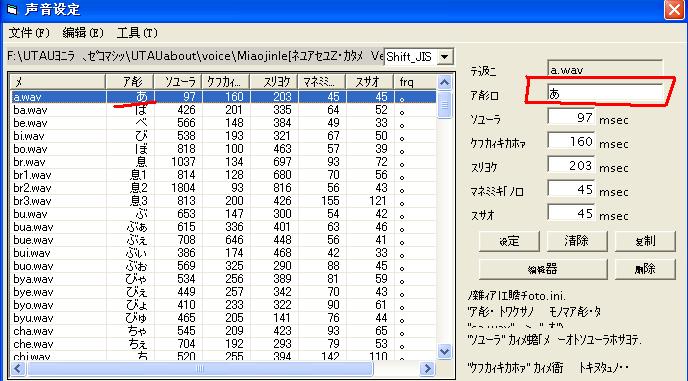This screenshot has width=688, height=381.
Task: Click the msec field with value 203
Action: [571, 165]
